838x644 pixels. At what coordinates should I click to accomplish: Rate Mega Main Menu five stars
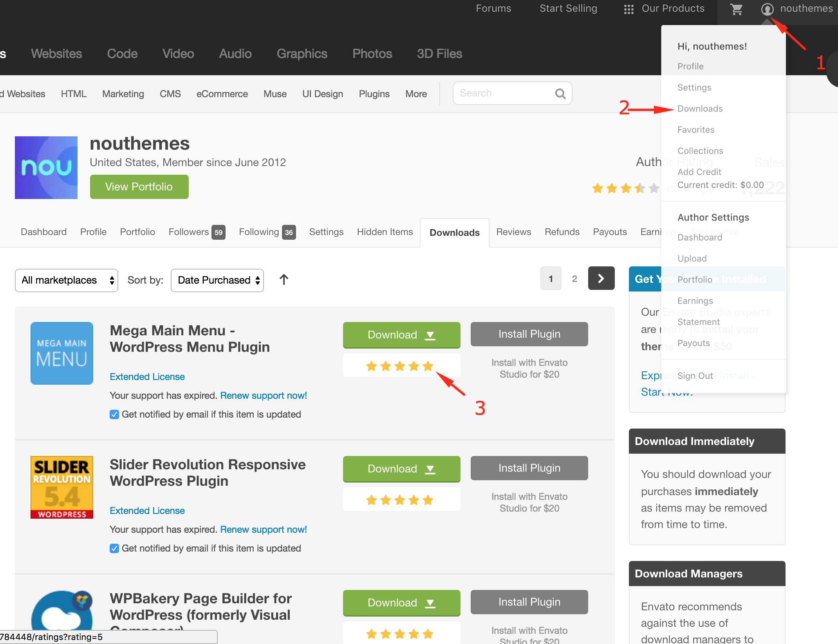pyautogui.click(x=428, y=366)
